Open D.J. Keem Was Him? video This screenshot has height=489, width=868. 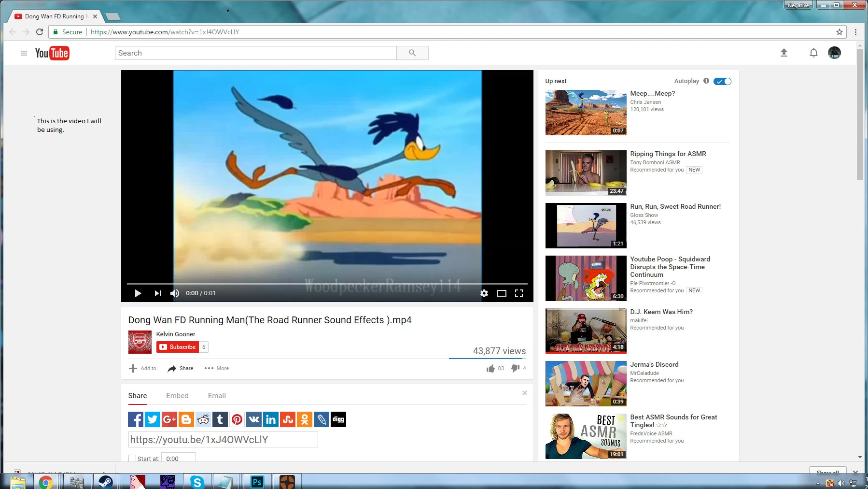tap(661, 312)
